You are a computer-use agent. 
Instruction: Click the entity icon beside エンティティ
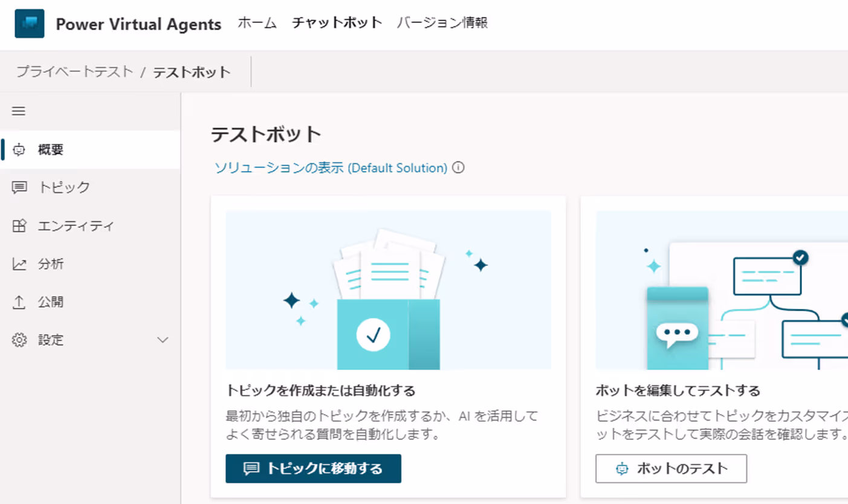pos(19,226)
